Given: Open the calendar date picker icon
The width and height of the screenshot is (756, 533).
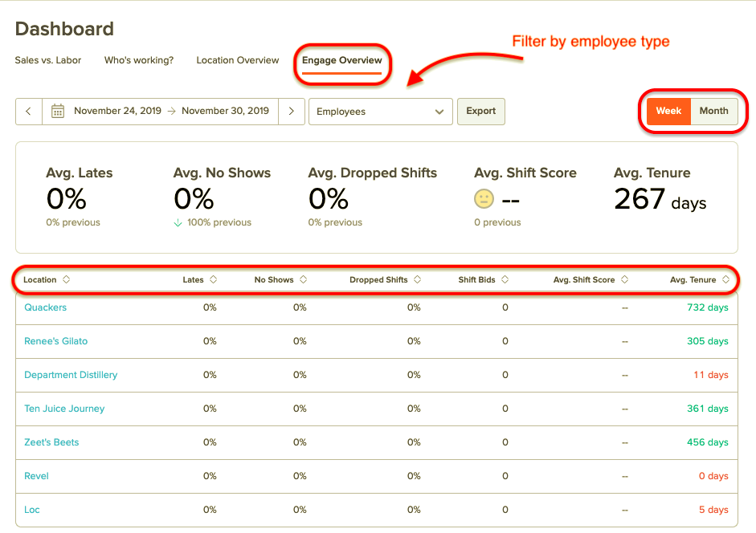Looking at the screenshot, I should coord(58,112).
